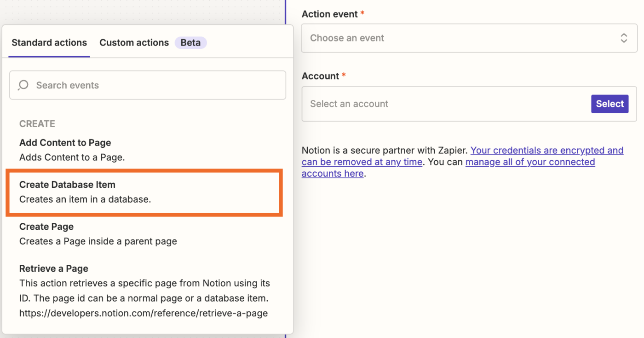
Task: Click the Select account button
Action: 610,104
